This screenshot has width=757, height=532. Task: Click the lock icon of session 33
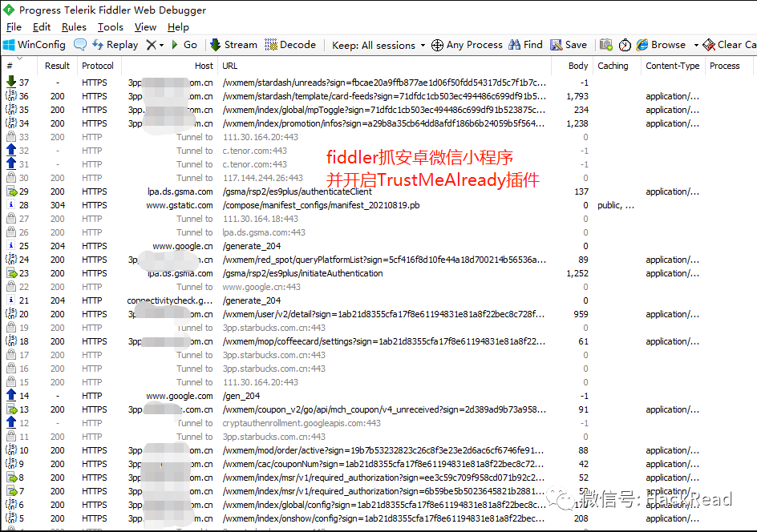pos(11,136)
